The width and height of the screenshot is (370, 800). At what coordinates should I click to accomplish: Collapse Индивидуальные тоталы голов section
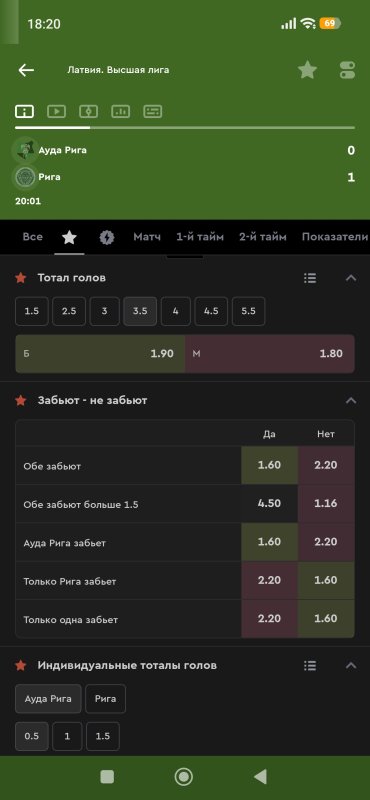(x=351, y=665)
